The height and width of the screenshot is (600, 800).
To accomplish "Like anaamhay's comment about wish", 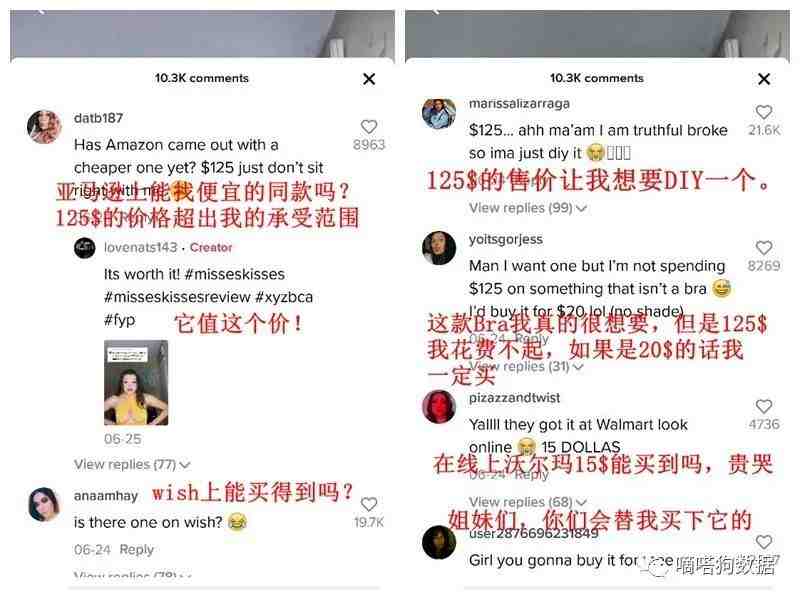I will pyautogui.click(x=368, y=504).
